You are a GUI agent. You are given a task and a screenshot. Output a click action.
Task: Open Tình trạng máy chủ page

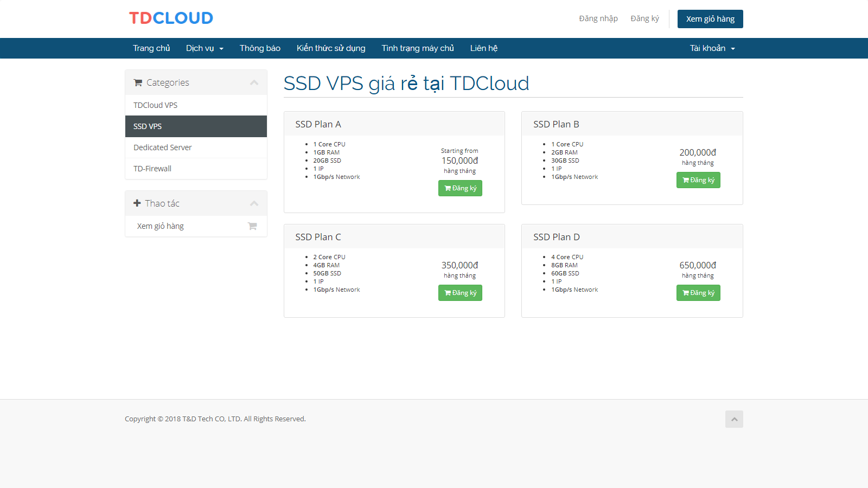pos(418,48)
